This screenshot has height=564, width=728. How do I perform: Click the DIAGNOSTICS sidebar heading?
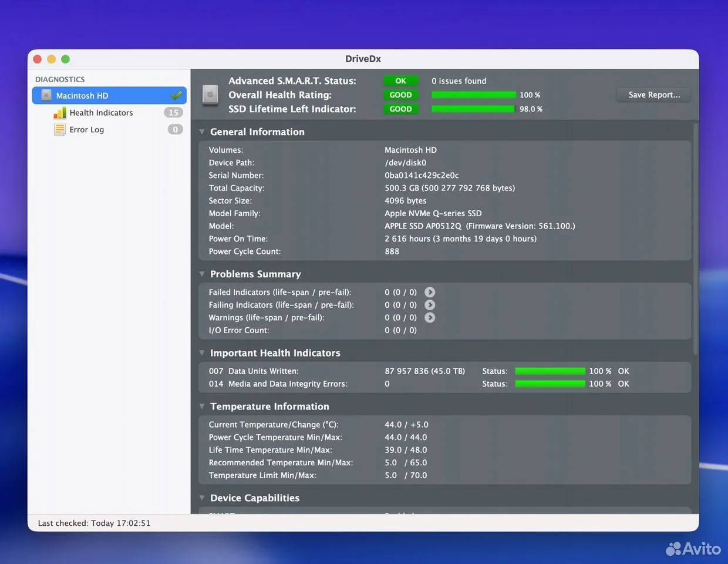tap(60, 79)
